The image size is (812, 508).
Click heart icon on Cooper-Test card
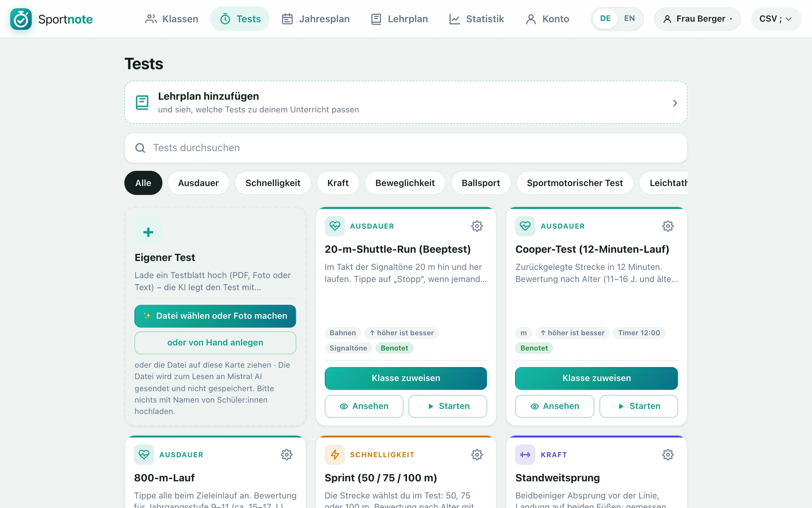click(525, 226)
